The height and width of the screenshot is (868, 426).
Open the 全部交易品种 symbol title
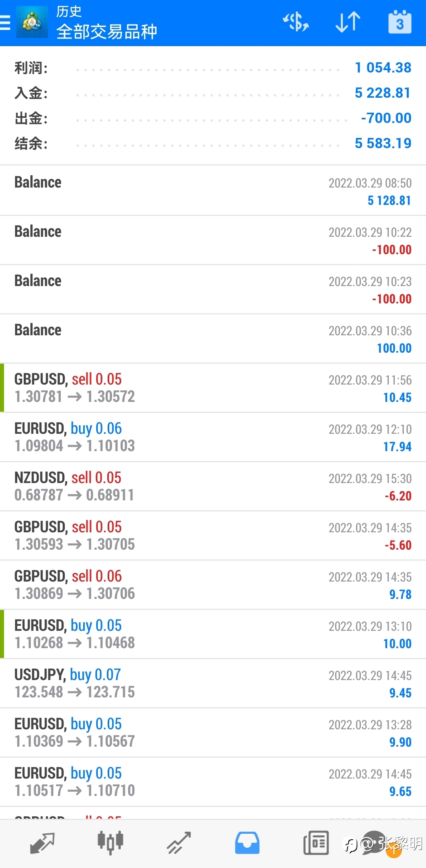[106, 32]
